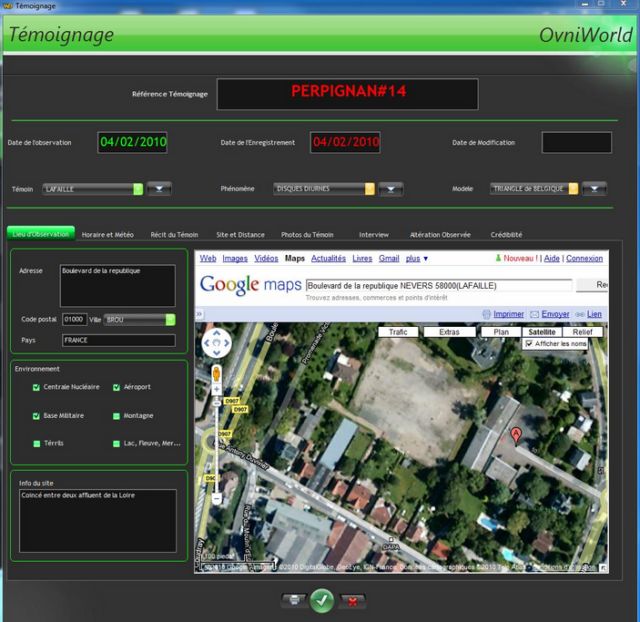640x622 pixels.
Task: Toggle Centrale Nucléaire checkbox
Action: [x=36, y=387]
